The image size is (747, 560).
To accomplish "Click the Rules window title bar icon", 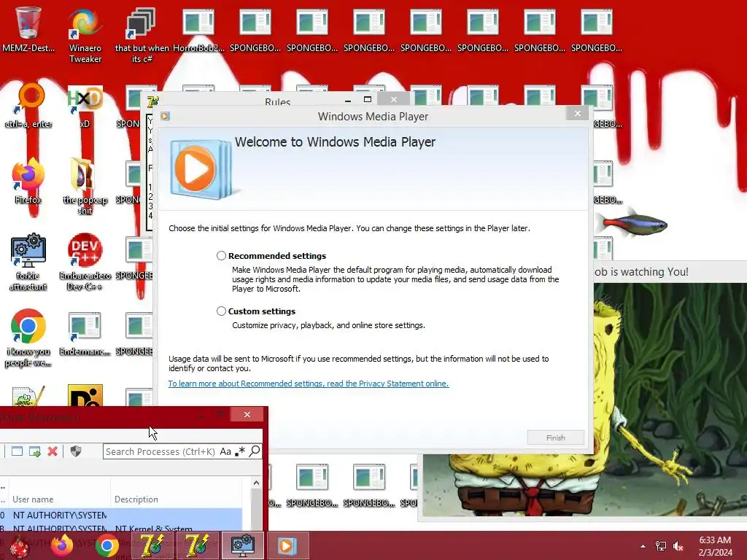I will click(153, 101).
